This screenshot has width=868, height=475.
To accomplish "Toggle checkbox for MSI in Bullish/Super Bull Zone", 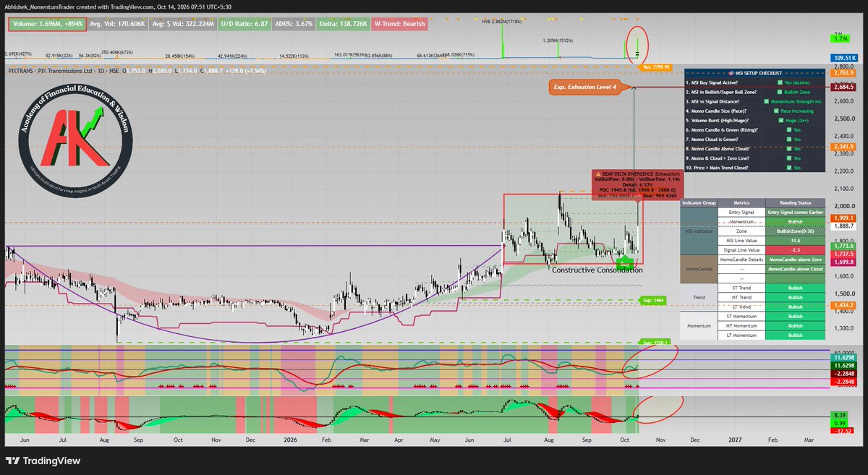I will 779,92.
